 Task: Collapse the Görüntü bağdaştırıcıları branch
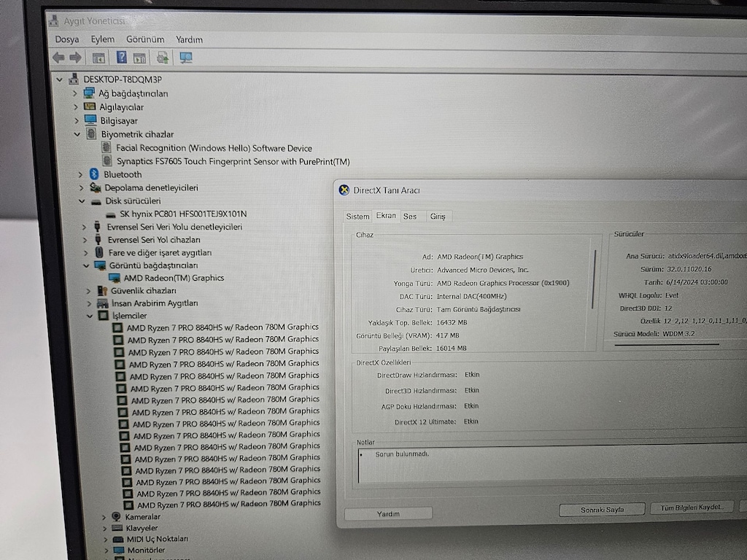86,265
